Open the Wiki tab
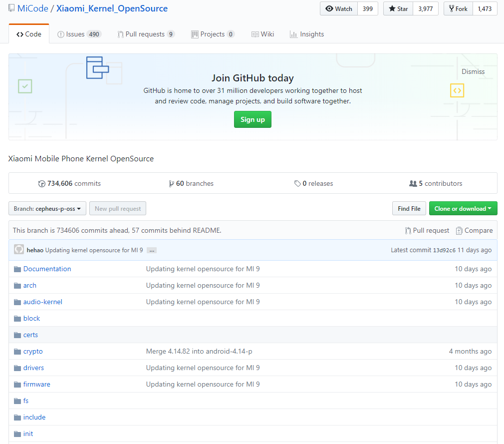 262,34
